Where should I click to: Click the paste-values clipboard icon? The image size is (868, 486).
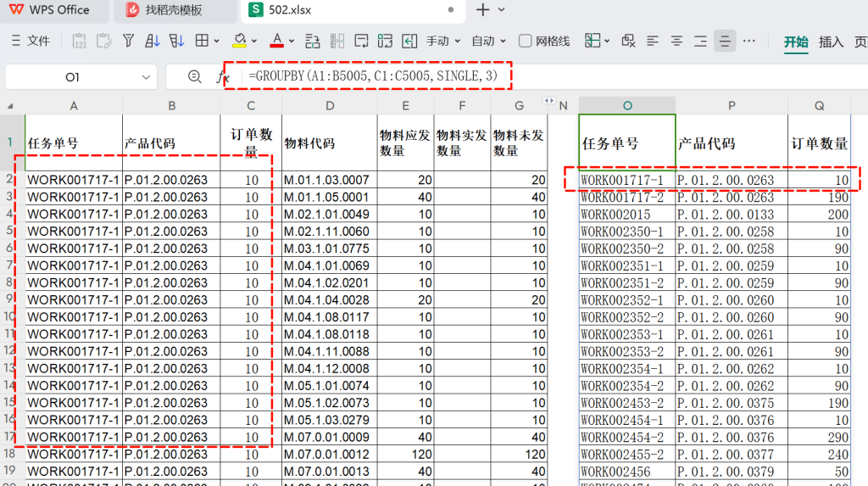click(x=79, y=41)
